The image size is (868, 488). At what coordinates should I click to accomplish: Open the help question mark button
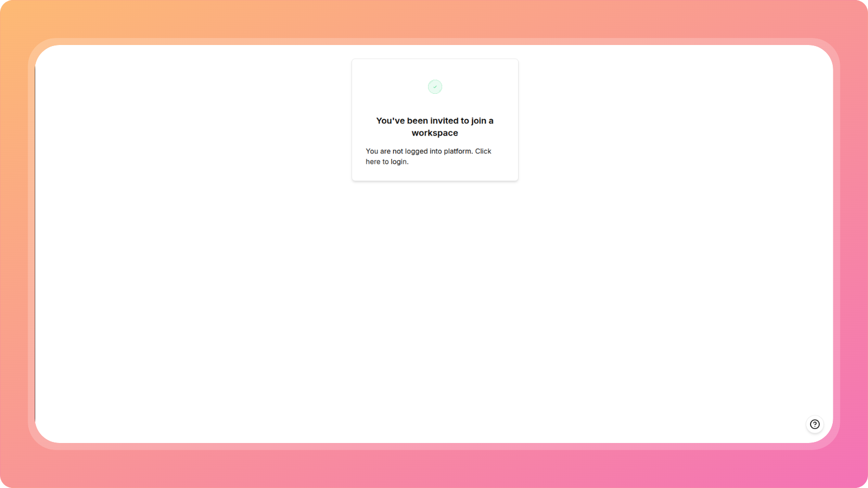pos(814,424)
